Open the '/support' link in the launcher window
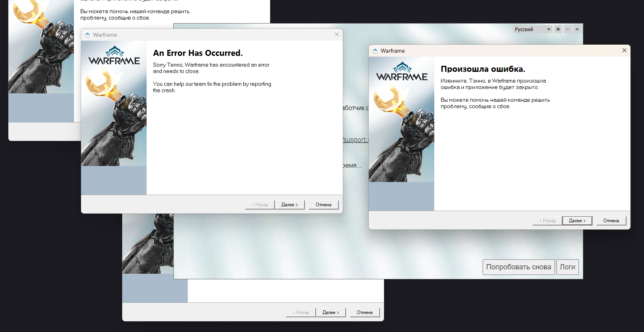644x332 pixels. click(356, 140)
